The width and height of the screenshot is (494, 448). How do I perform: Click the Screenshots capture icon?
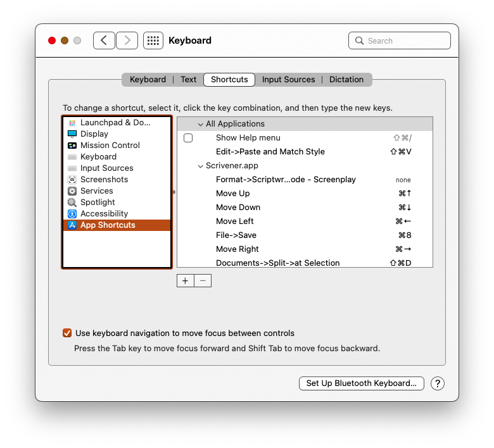tap(72, 180)
